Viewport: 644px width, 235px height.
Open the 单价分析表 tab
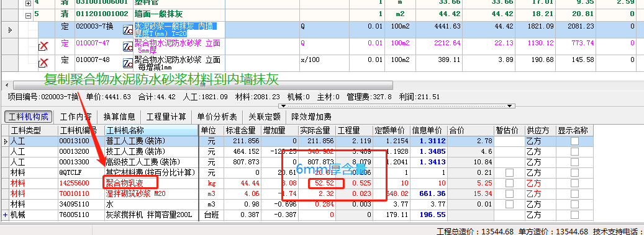tap(217, 117)
